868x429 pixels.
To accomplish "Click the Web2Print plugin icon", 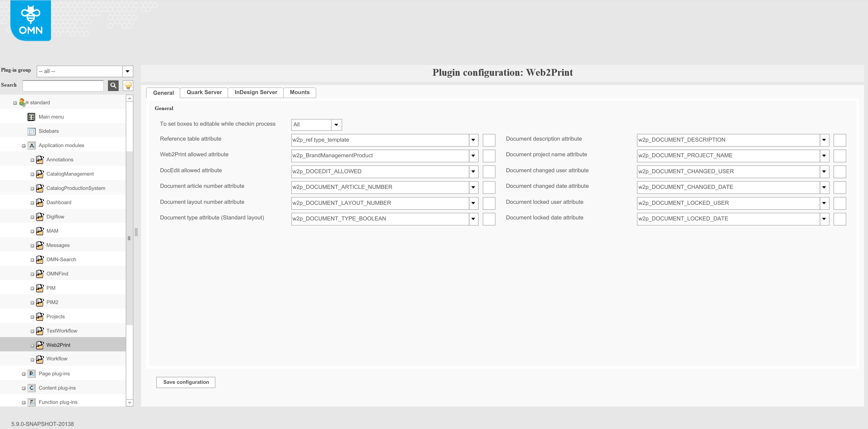I will (40, 345).
